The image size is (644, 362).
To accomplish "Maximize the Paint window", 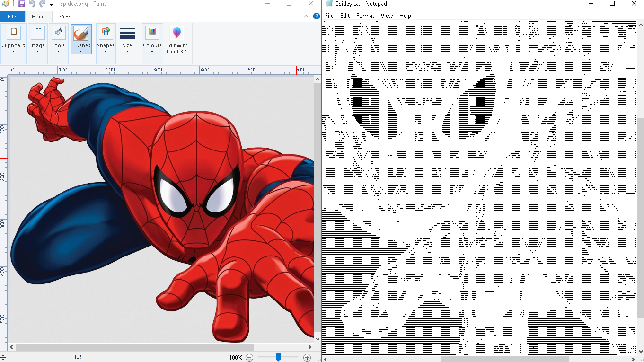I will pos(289,4).
